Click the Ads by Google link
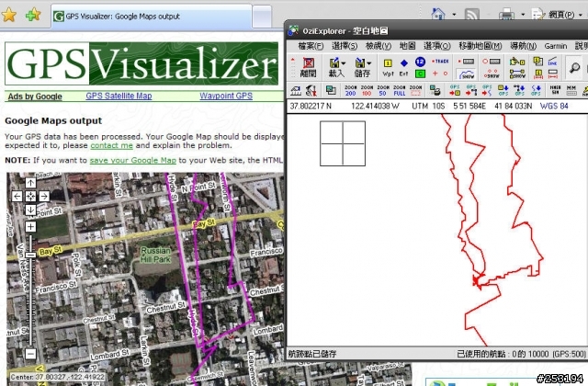 [35, 96]
